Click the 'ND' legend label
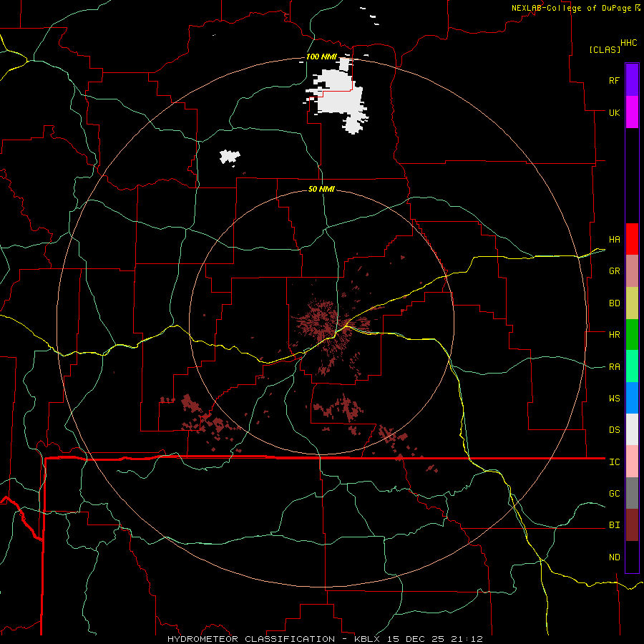644x644 pixels. click(614, 557)
